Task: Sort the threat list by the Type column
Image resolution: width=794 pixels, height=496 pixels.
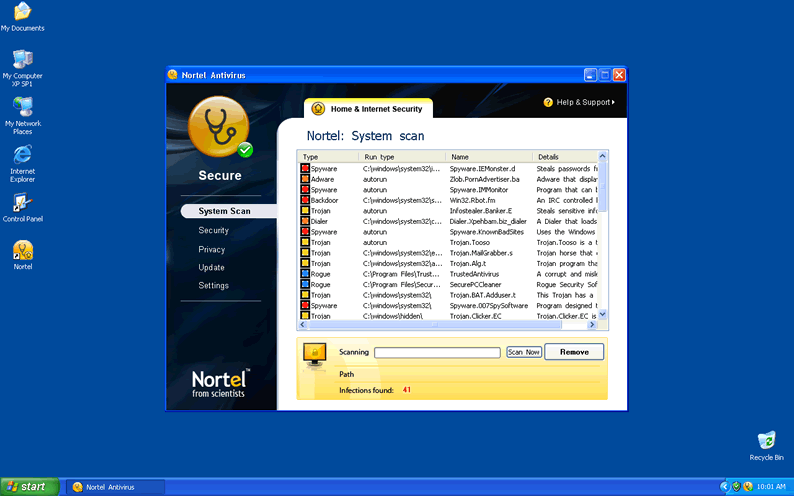Action: point(328,157)
